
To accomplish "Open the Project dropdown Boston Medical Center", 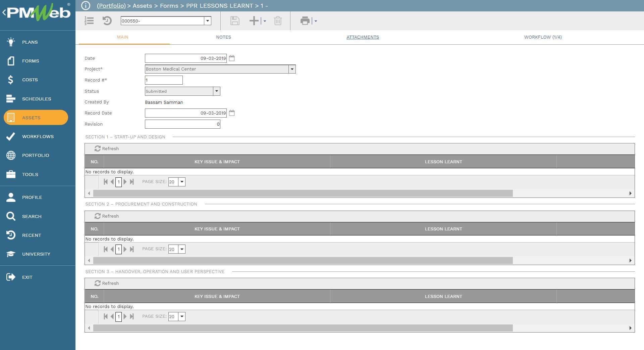I will (292, 69).
